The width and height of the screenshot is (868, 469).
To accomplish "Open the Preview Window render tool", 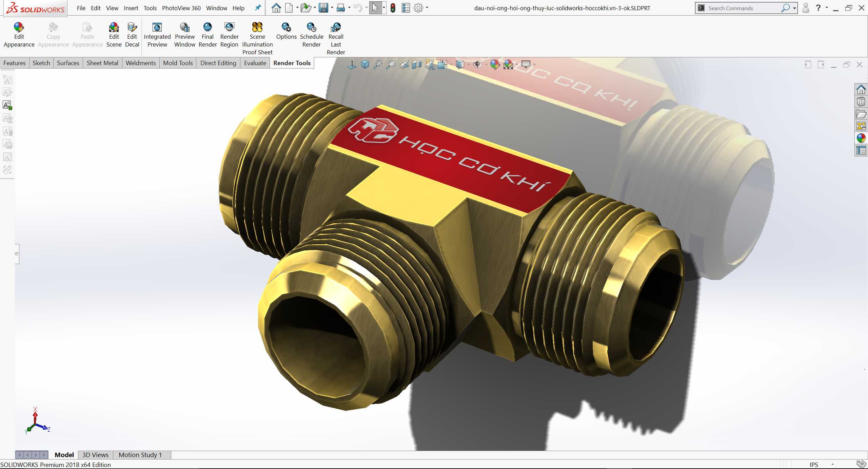I will tap(185, 35).
